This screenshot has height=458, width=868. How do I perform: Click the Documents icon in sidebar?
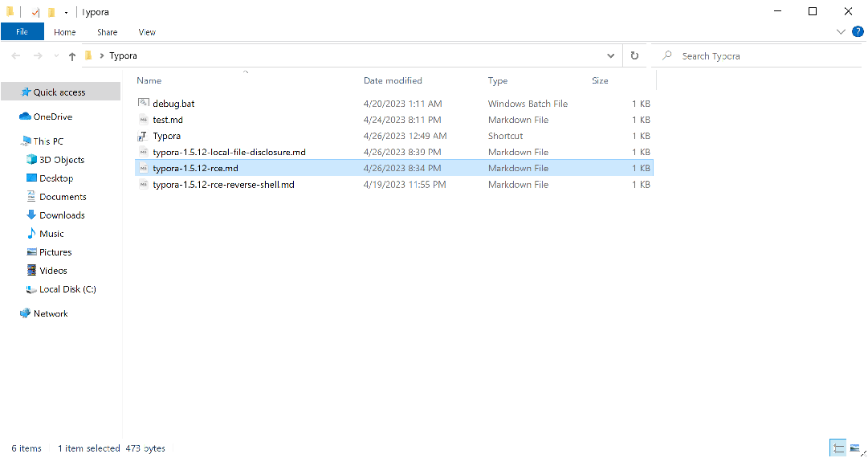tap(31, 196)
